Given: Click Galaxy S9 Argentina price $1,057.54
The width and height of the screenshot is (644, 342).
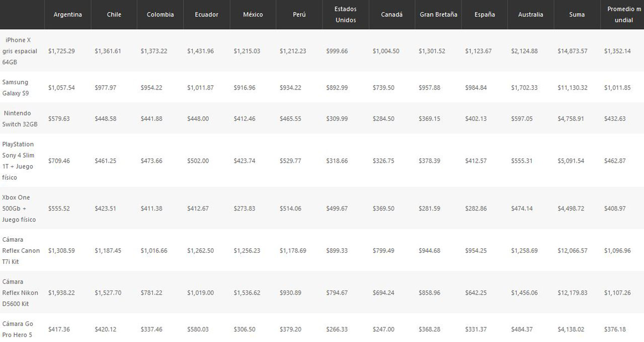Looking at the screenshot, I should (x=61, y=88).
